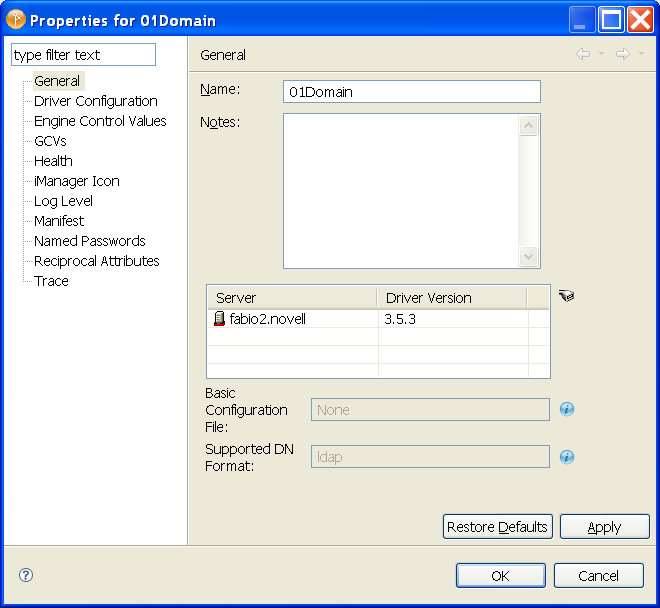The image size is (660, 608).
Task: Click the Restore Defaults button
Action: click(x=498, y=526)
